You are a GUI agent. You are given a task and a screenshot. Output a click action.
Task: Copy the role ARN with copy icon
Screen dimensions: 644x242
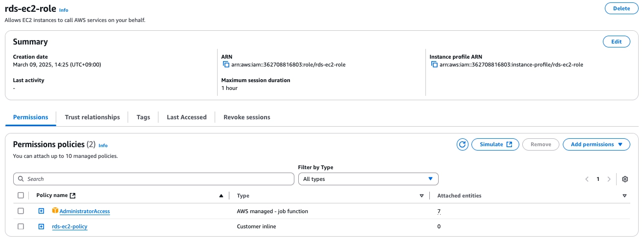(x=226, y=65)
